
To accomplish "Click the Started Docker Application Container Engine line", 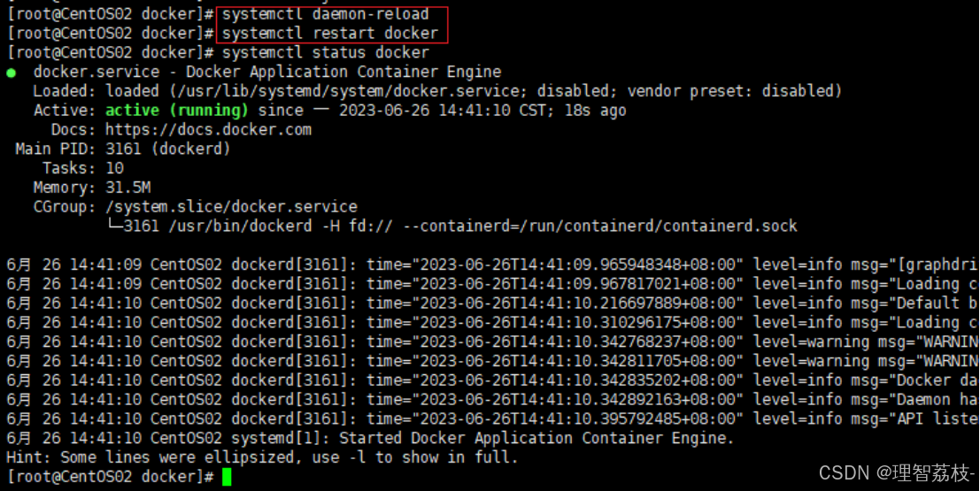I will coord(370,438).
